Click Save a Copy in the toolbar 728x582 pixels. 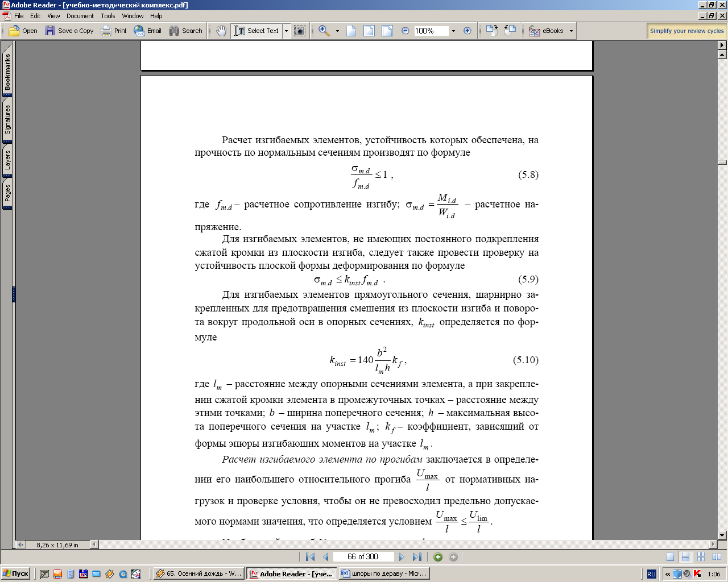click(x=69, y=31)
